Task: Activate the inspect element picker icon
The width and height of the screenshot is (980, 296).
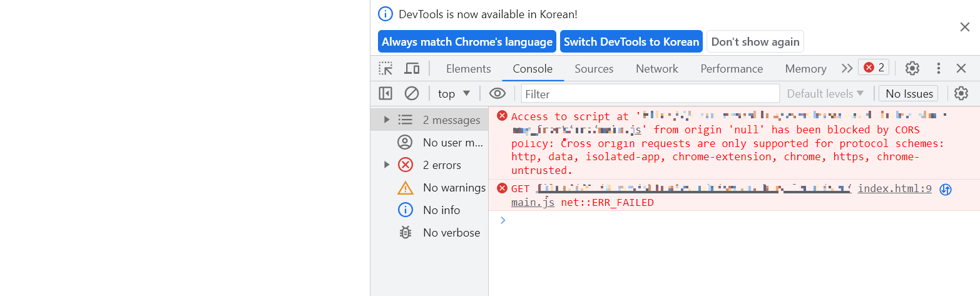Action: (x=385, y=68)
